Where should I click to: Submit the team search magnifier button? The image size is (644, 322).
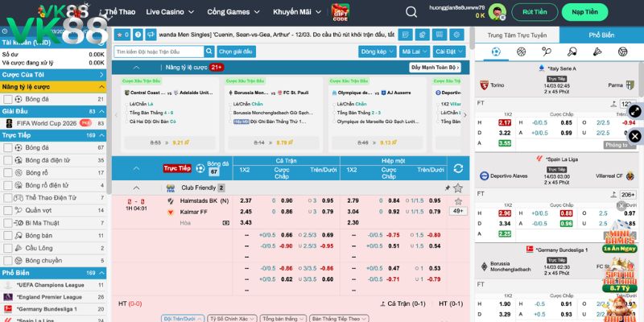point(209,52)
